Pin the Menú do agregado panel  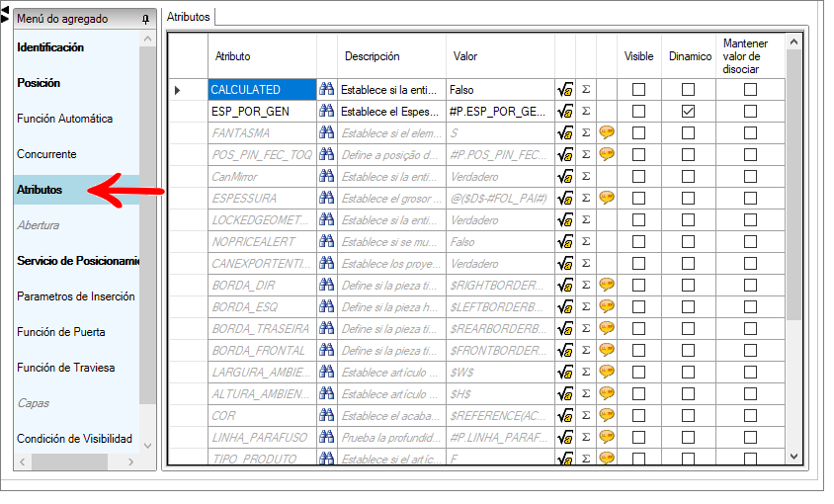[x=145, y=19]
